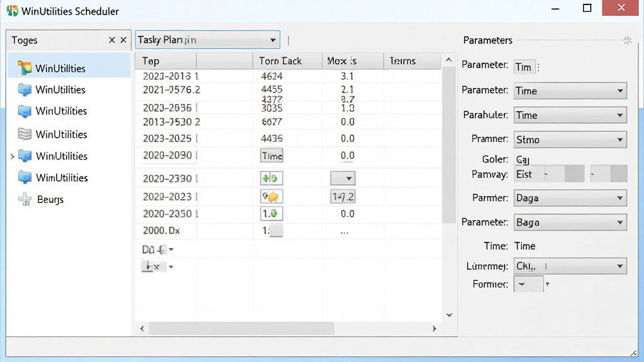Select row 2023-2018 1
644x362 pixels.
(288, 76)
